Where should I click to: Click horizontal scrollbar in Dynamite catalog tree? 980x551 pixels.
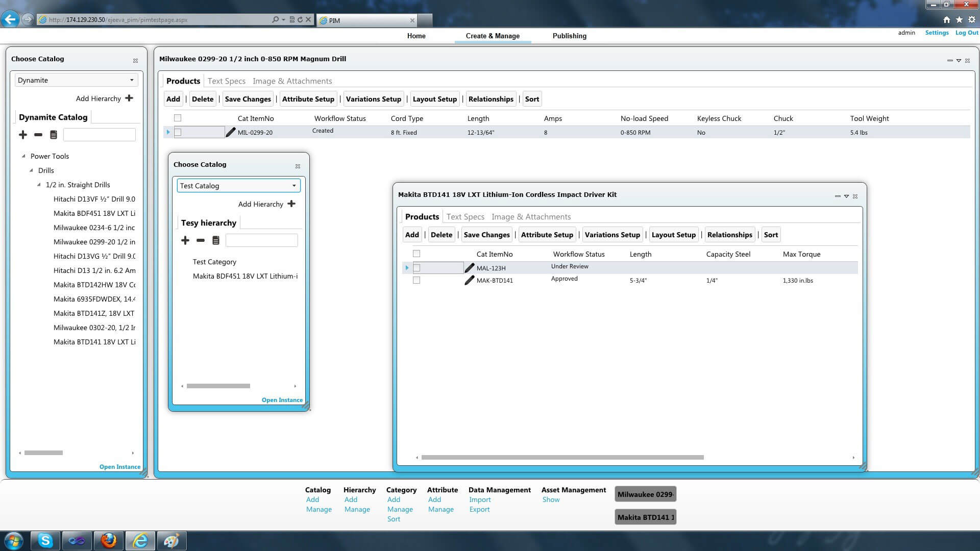click(43, 453)
